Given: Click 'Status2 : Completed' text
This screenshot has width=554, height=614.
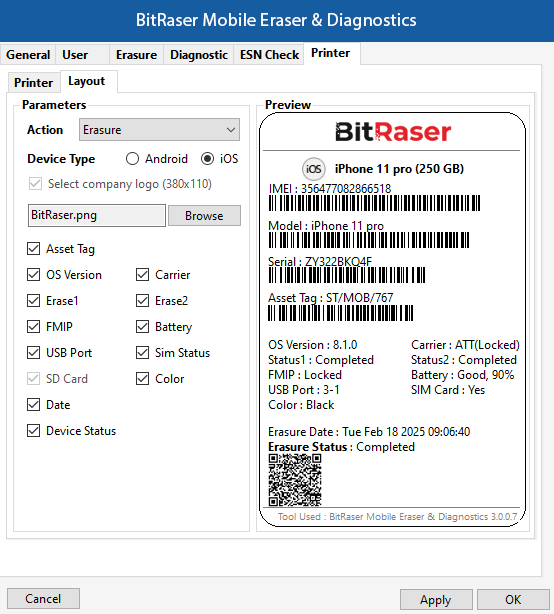Looking at the screenshot, I should coord(464,360).
